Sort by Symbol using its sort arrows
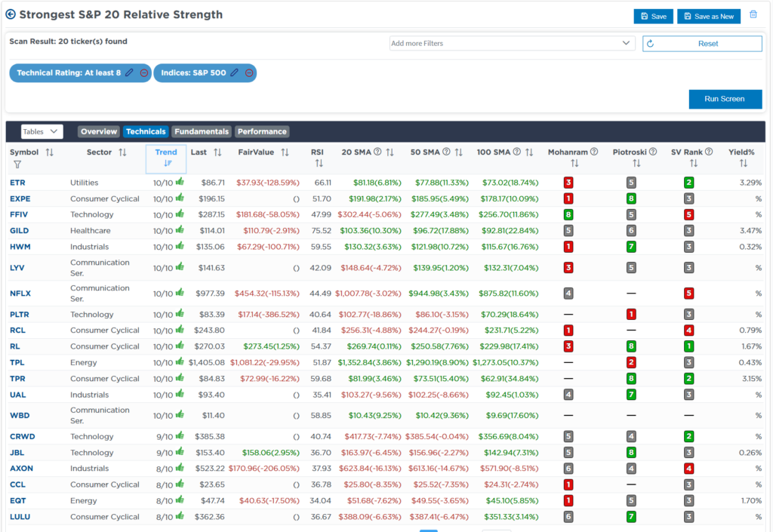This screenshot has height=532, width=773. tap(49, 152)
